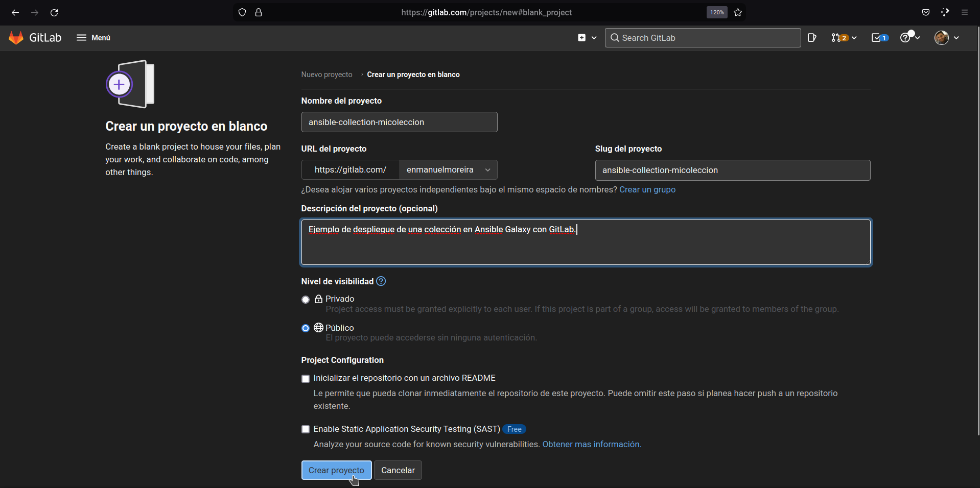Screen dimensions: 980x488
Task: Open the visibility level help icon
Action: tap(381, 281)
